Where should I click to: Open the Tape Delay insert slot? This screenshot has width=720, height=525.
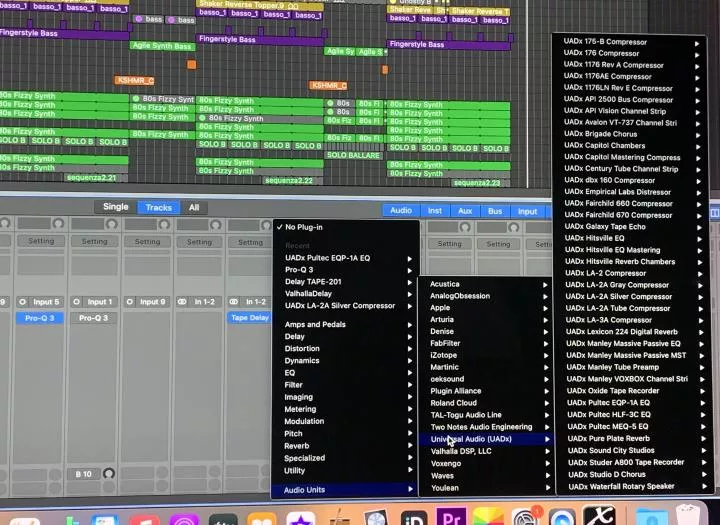coord(249,317)
